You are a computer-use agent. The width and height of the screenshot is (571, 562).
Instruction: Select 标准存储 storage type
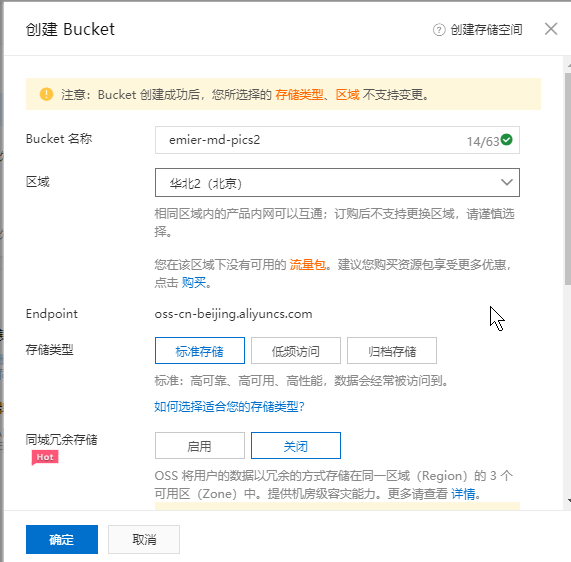point(200,350)
